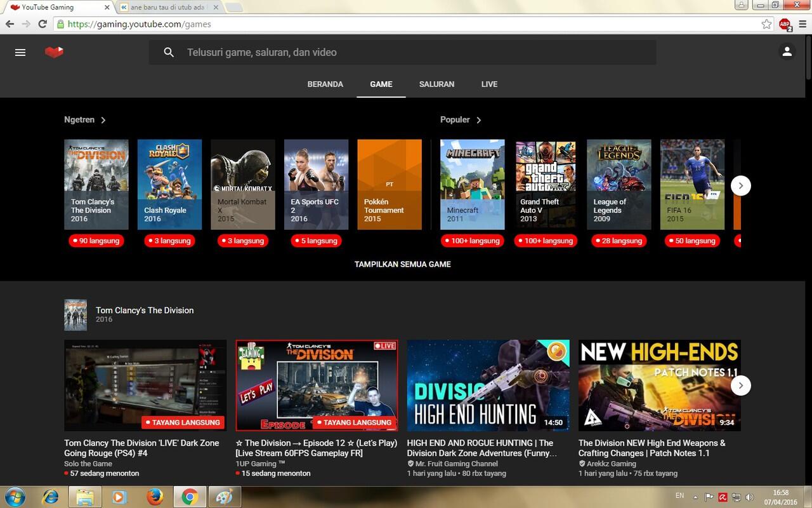
Task: Click the 90 langsung badge
Action: pos(96,241)
